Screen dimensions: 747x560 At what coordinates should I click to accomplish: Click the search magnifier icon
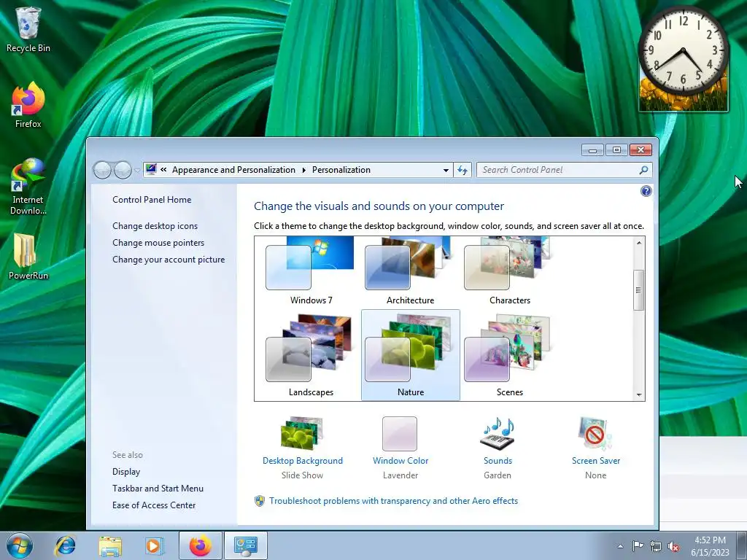pos(643,170)
